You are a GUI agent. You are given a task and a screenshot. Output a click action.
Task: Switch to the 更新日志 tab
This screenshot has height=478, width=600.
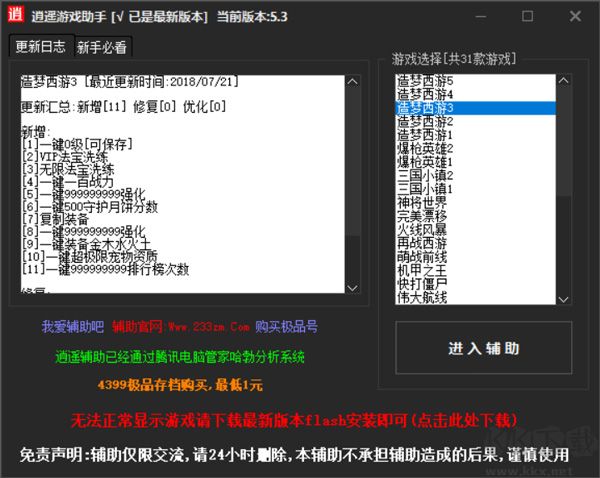click(40, 47)
